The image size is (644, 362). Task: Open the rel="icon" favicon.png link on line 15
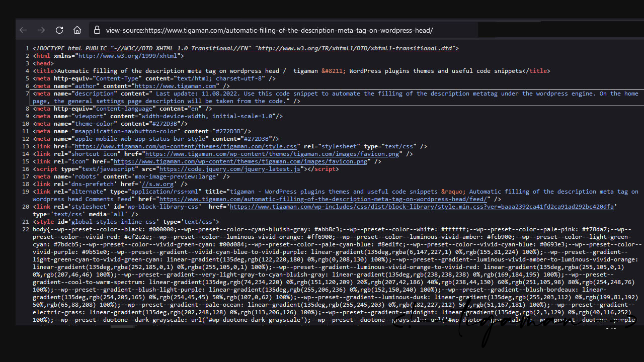coord(240,161)
